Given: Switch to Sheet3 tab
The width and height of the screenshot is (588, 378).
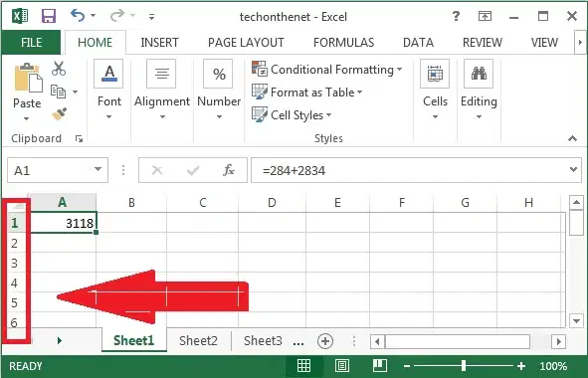Looking at the screenshot, I should pos(263,340).
